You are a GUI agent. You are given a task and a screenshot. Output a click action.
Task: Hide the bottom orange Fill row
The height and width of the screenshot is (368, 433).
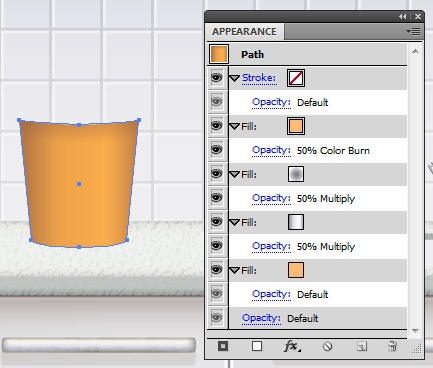pyautogui.click(x=217, y=270)
